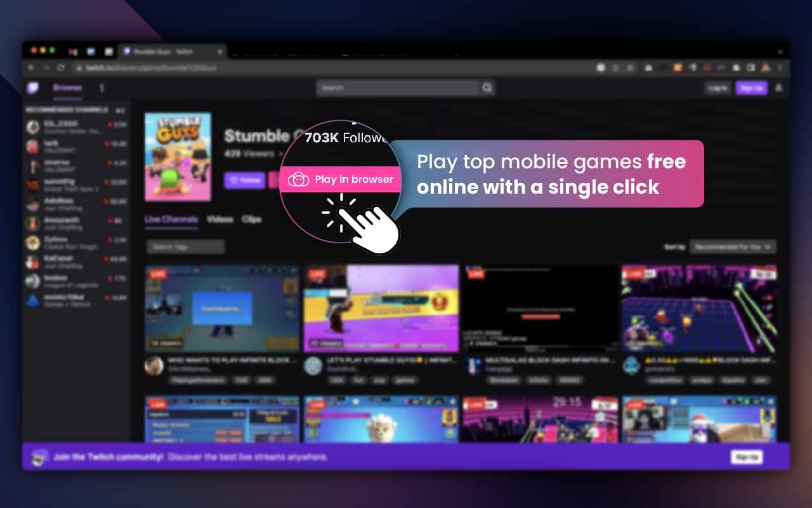Switch to the Clips tab

tap(252, 219)
